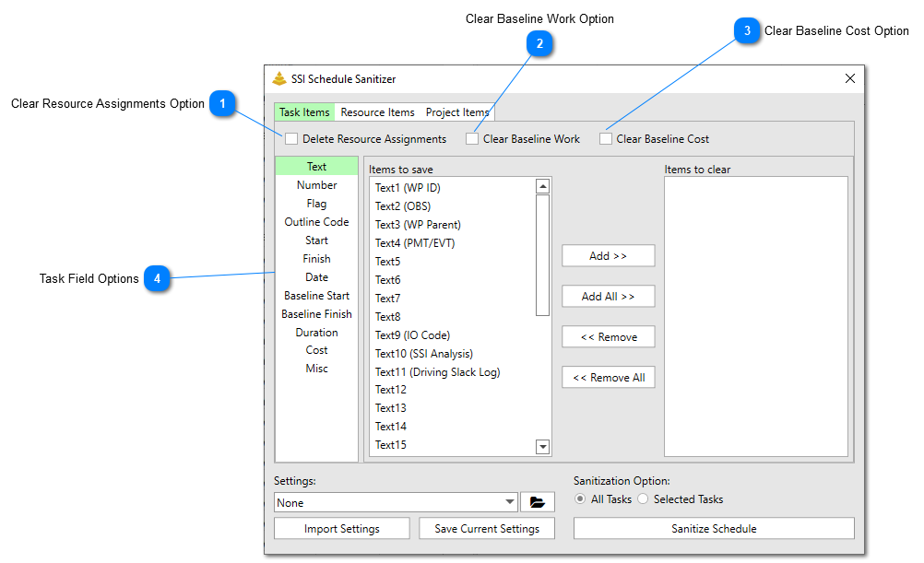Click the scroll down arrow in Items to save

(543, 447)
